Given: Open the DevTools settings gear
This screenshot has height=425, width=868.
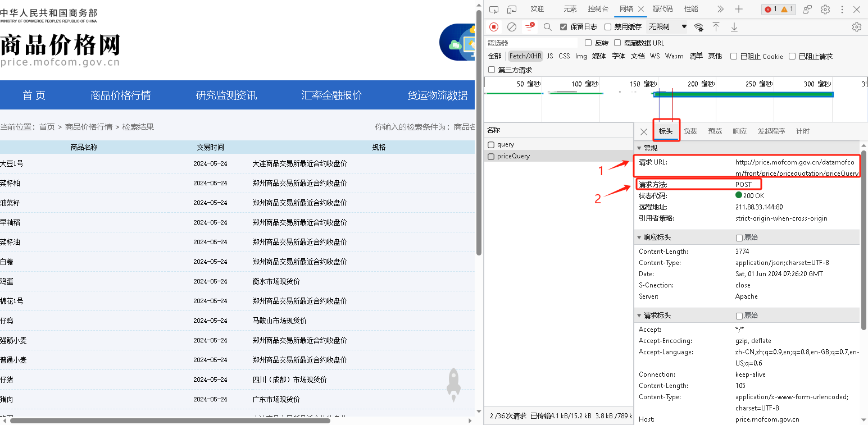Looking at the screenshot, I should pyautogui.click(x=825, y=9).
